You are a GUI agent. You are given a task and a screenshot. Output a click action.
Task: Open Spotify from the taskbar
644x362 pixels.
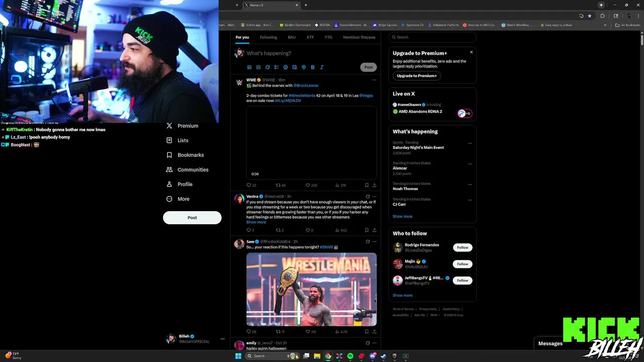pos(350,356)
